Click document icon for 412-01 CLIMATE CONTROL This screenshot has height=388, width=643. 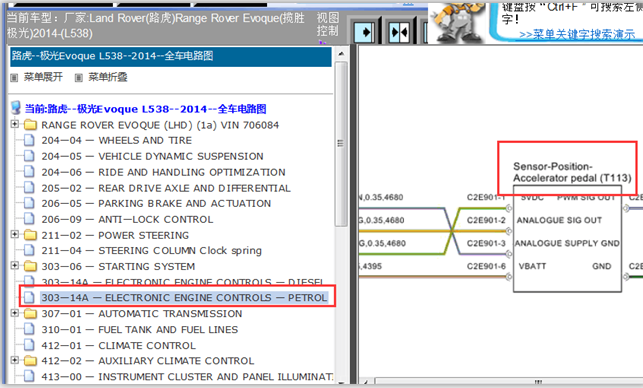tap(29, 345)
